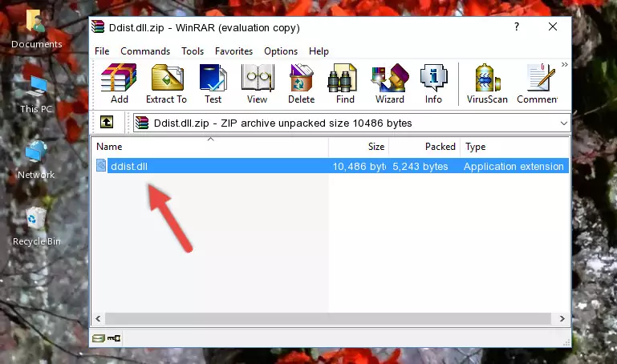
Task: Click the 5,243 bytes packed value
Action: pyautogui.click(x=420, y=166)
